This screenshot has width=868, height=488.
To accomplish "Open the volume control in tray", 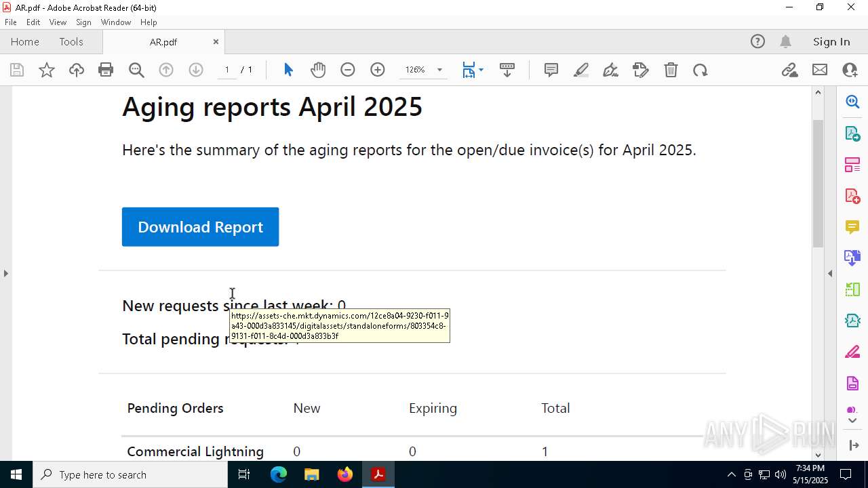I will click(781, 474).
